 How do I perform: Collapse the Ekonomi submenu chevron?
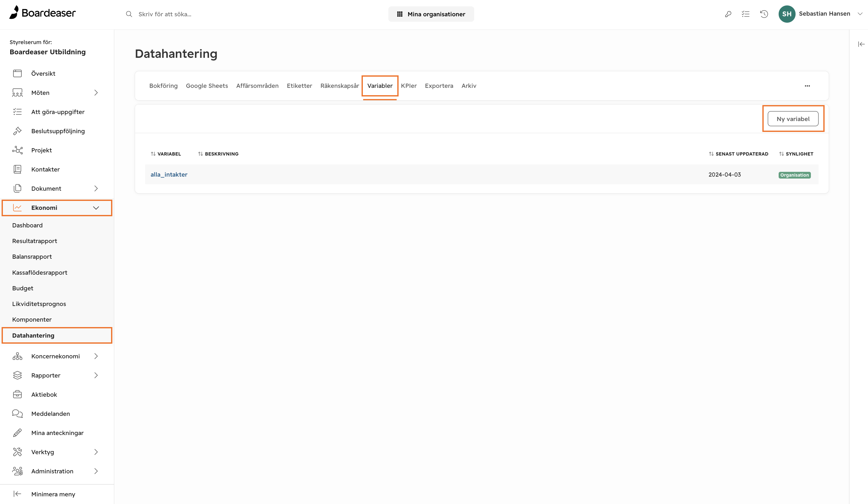(x=96, y=208)
